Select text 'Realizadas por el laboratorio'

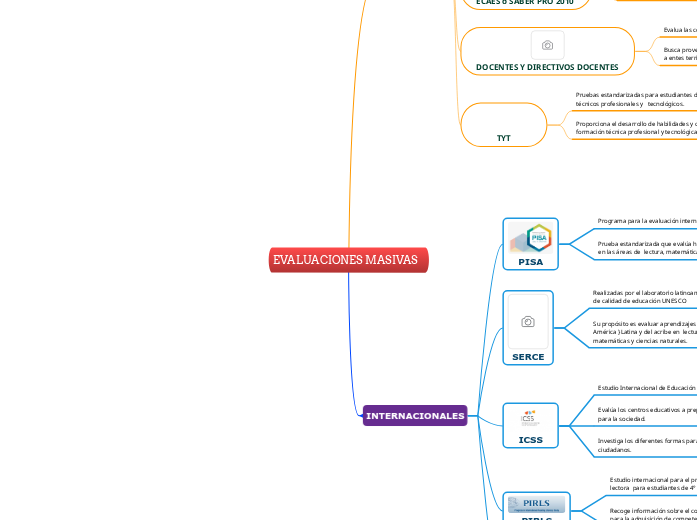[633, 293]
